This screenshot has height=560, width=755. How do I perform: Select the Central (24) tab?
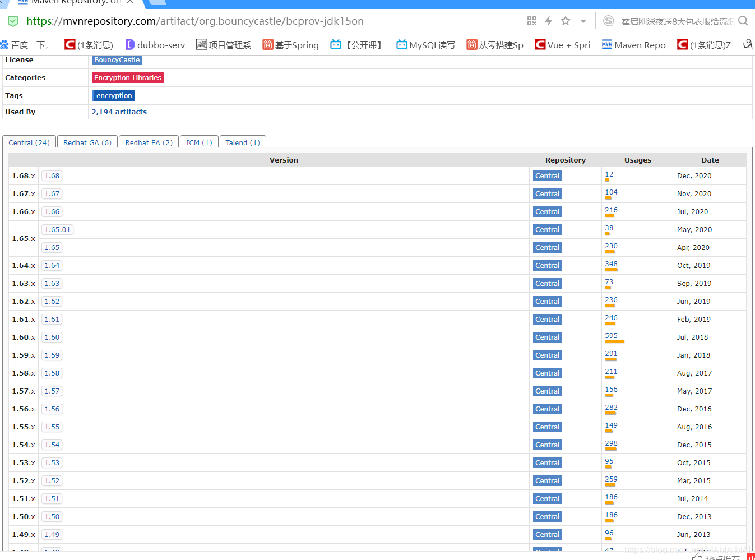[x=29, y=142]
